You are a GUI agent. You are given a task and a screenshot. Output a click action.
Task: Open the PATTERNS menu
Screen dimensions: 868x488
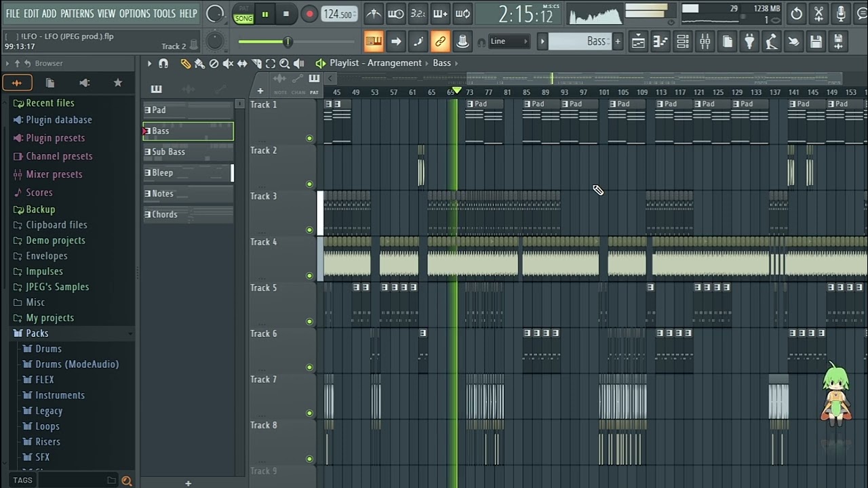coord(77,14)
